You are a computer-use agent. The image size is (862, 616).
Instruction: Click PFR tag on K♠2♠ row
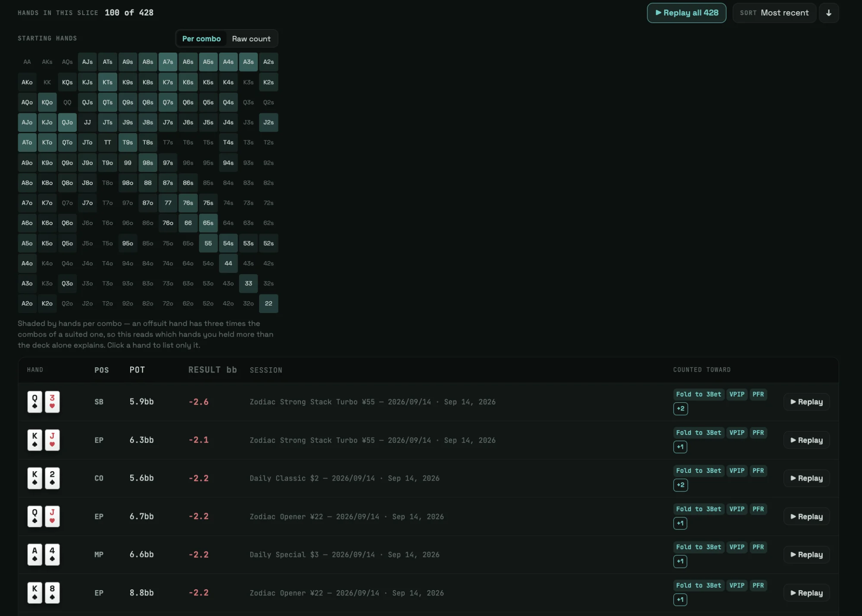758,471
